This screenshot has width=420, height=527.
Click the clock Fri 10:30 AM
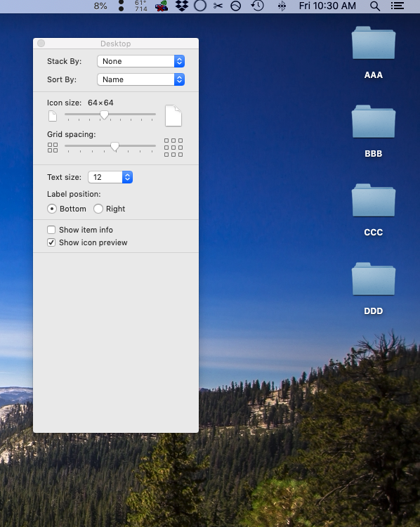327,6
